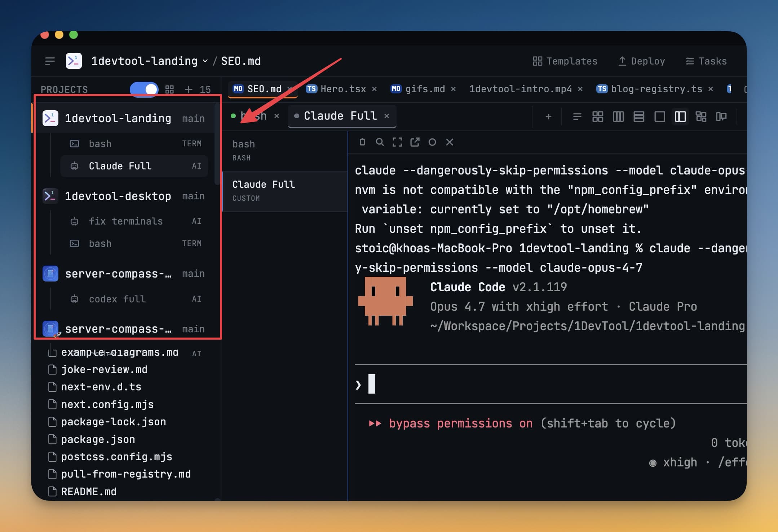Click the 1DevTool app logo icon
The image size is (778, 532).
[74, 61]
